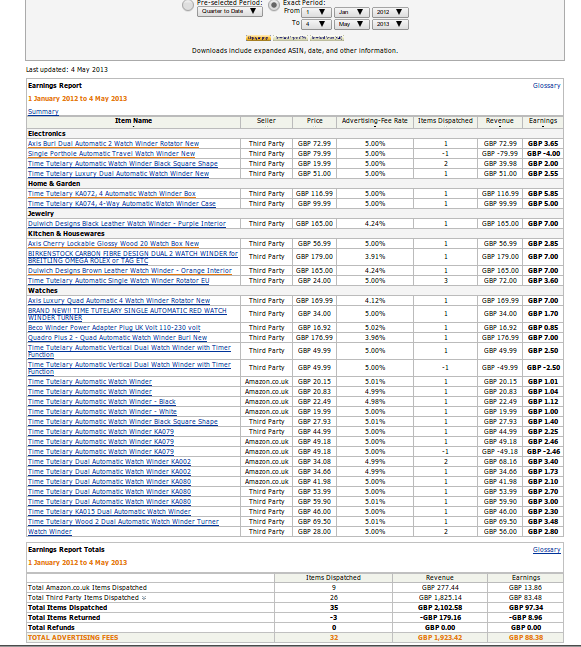Click the price cell GBP 116.99

click(314, 194)
